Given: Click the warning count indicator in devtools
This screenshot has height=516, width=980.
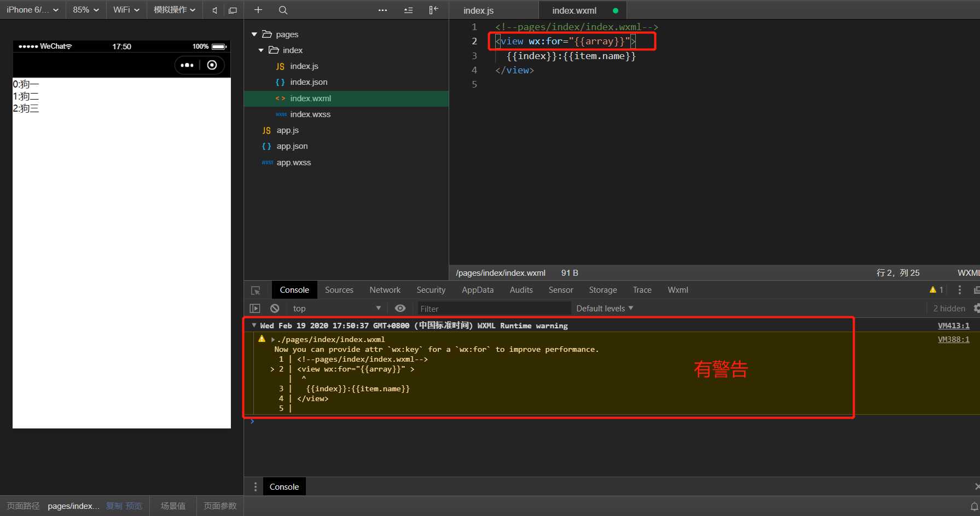Looking at the screenshot, I should [x=936, y=290].
